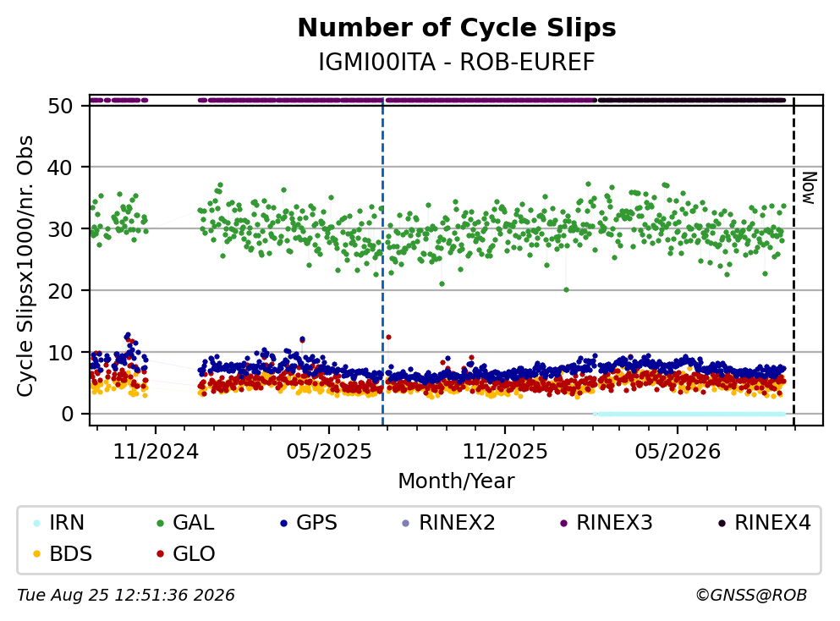Click the 05/2026 x-axis tick label

click(678, 452)
